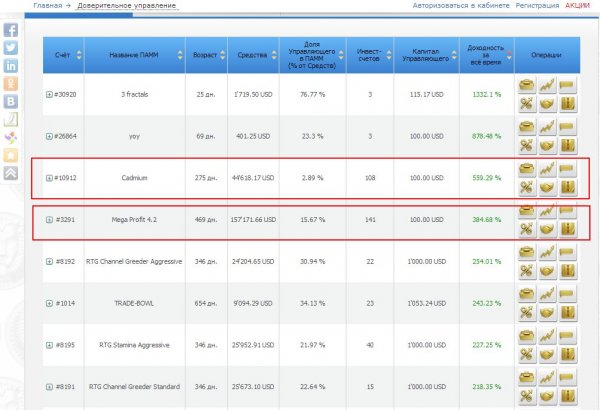Screen dimensions: 600x410
Task: Share the page on LinkedIn
Action: (11, 66)
